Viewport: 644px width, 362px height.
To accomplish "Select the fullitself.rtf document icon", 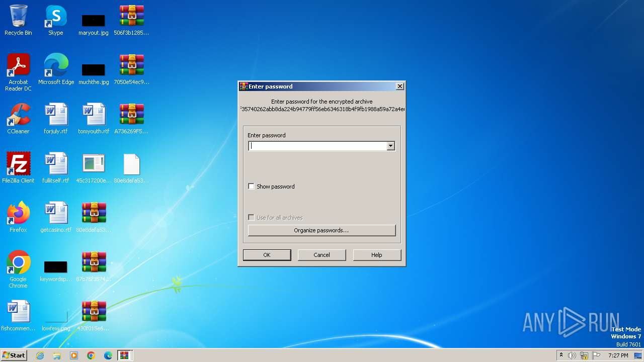I will click(x=56, y=168).
